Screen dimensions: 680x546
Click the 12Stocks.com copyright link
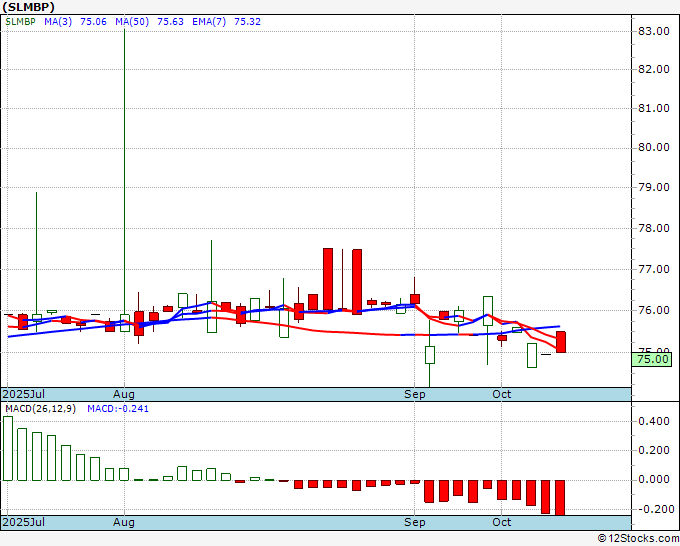638,539
